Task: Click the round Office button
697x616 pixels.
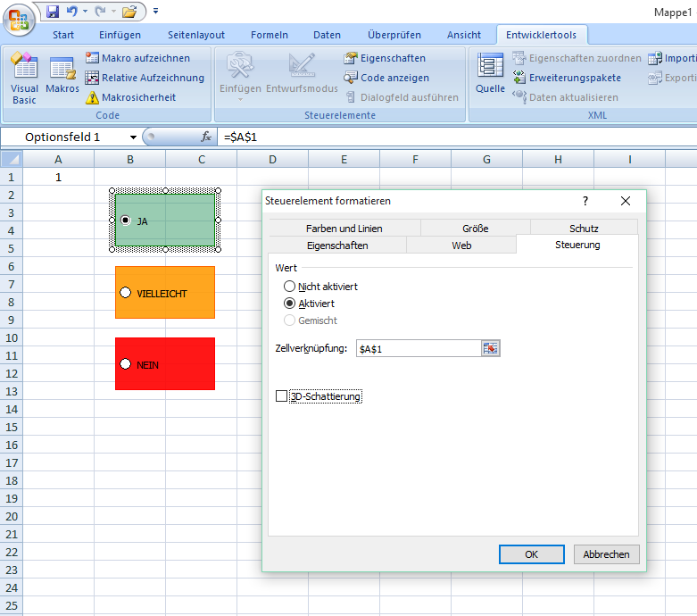Action: [x=18, y=18]
